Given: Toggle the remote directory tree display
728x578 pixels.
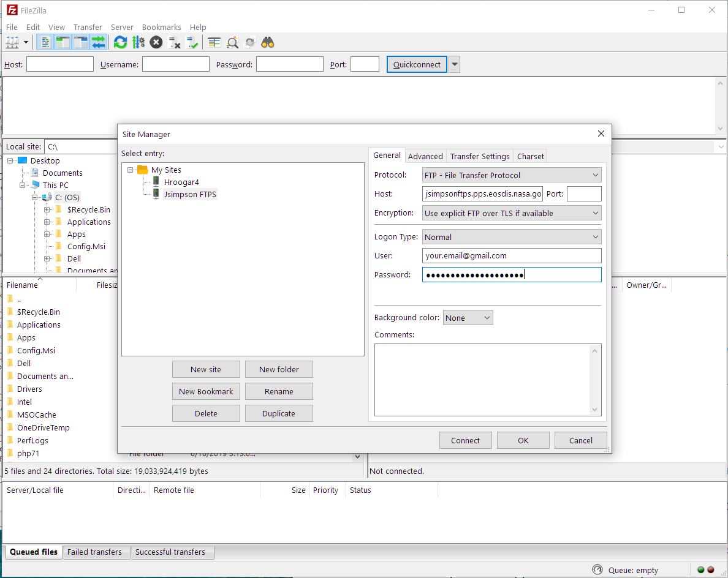Looking at the screenshot, I should coord(80,43).
